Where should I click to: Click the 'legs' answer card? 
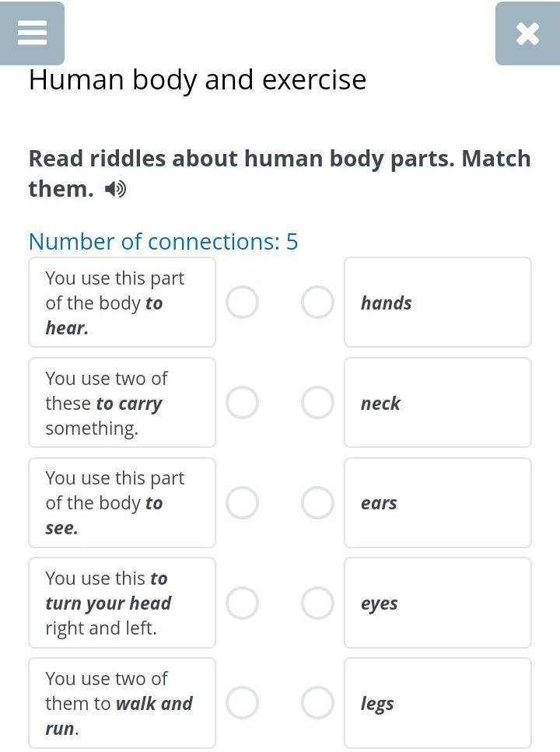pyautogui.click(x=437, y=703)
